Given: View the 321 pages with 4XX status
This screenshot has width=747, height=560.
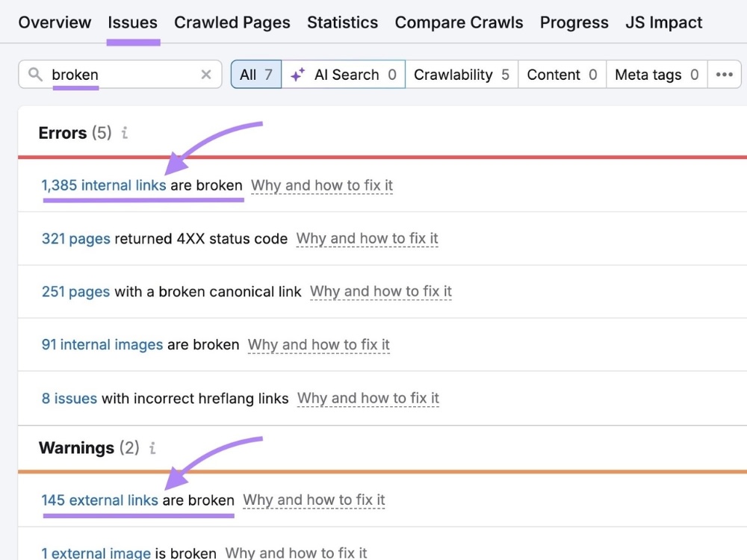Looking at the screenshot, I should (76, 238).
